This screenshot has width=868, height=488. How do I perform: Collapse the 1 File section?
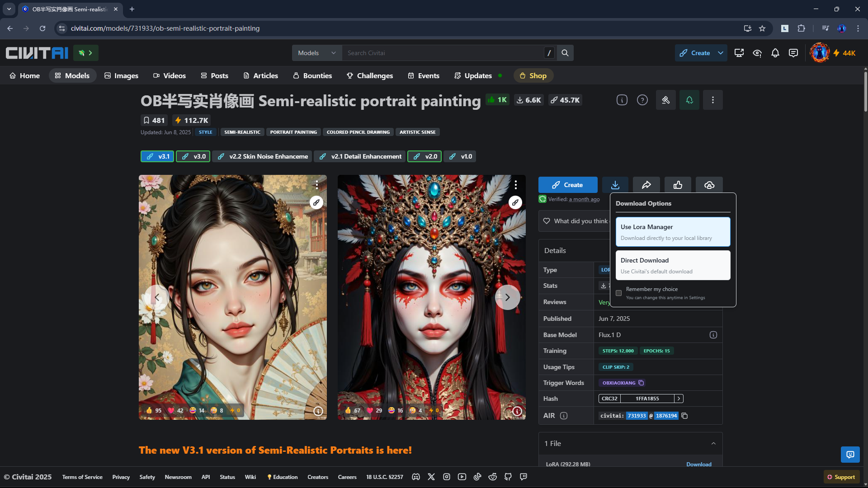[x=713, y=443]
